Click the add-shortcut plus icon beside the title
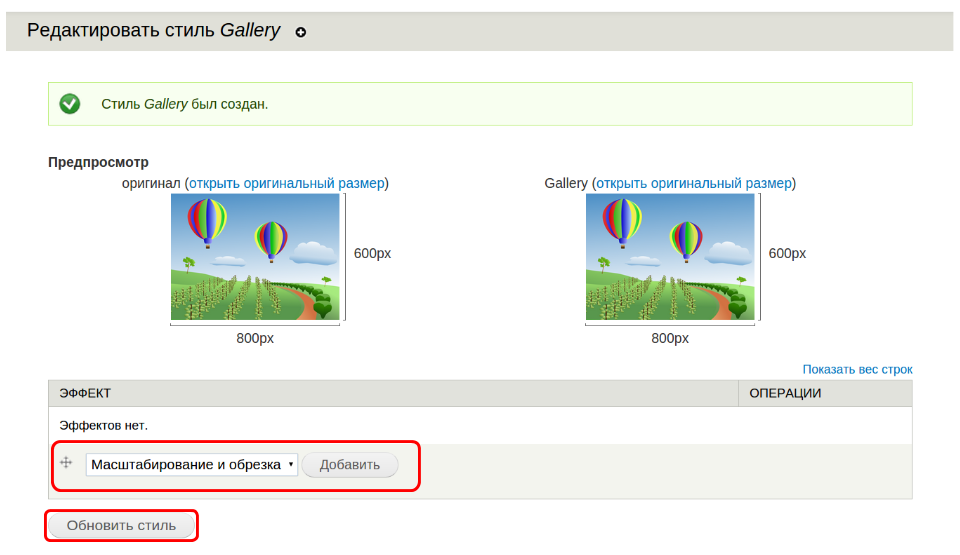This screenshot has width=960, height=555. click(301, 32)
